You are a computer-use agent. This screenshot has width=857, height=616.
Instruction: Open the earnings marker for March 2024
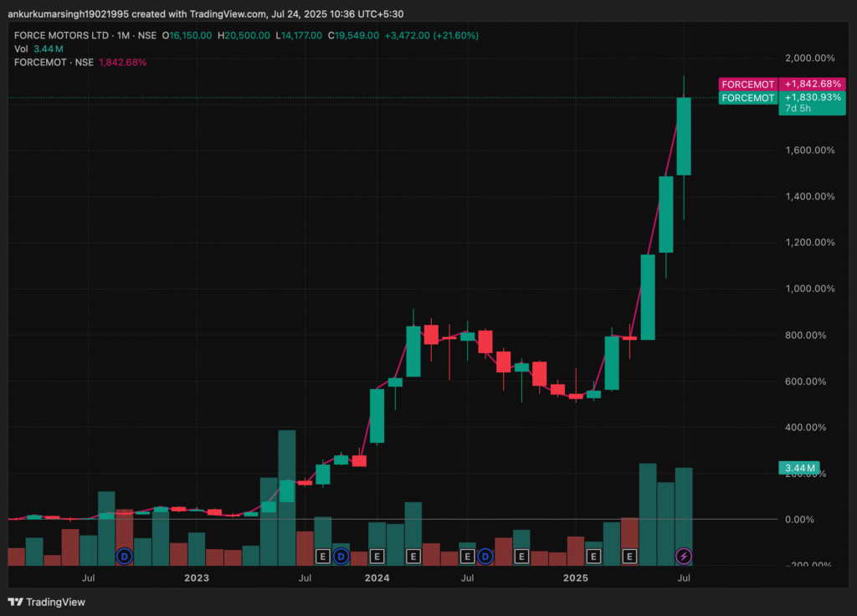click(413, 557)
